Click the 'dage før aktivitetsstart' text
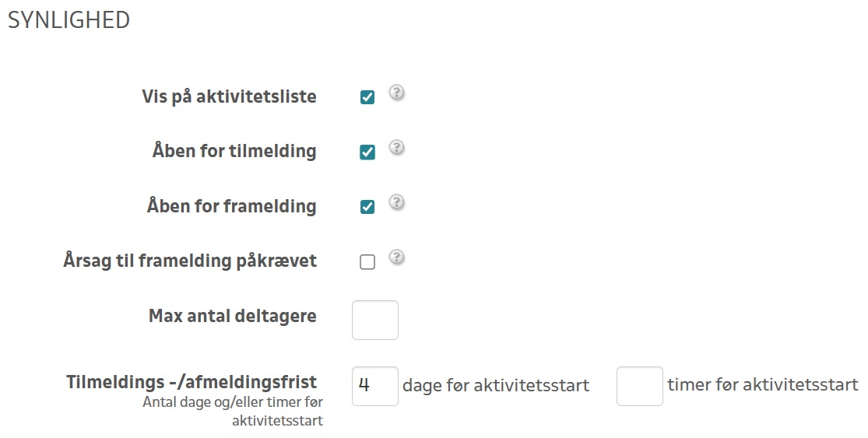868x438 pixels. pyautogui.click(x=496, y=385)
